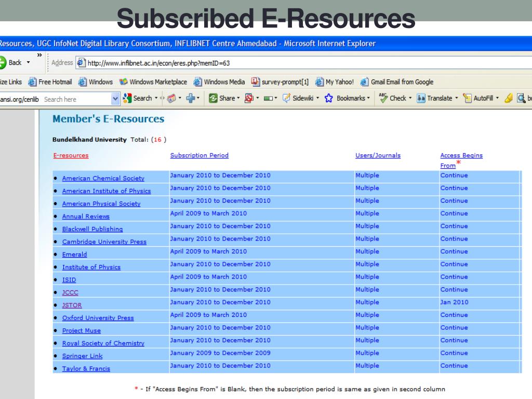Open Royal Society of Chemistry link
This screenshot has height=399, width=532.
[x=103, y=343]
